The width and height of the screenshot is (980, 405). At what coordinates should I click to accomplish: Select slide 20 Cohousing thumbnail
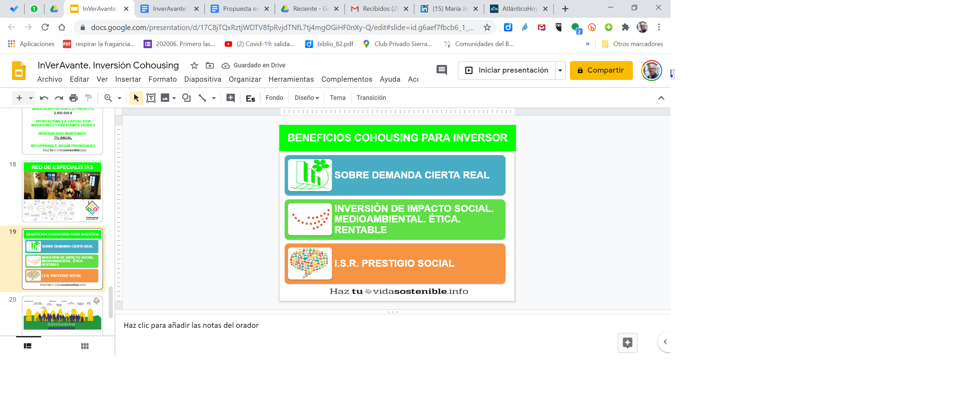63,315
